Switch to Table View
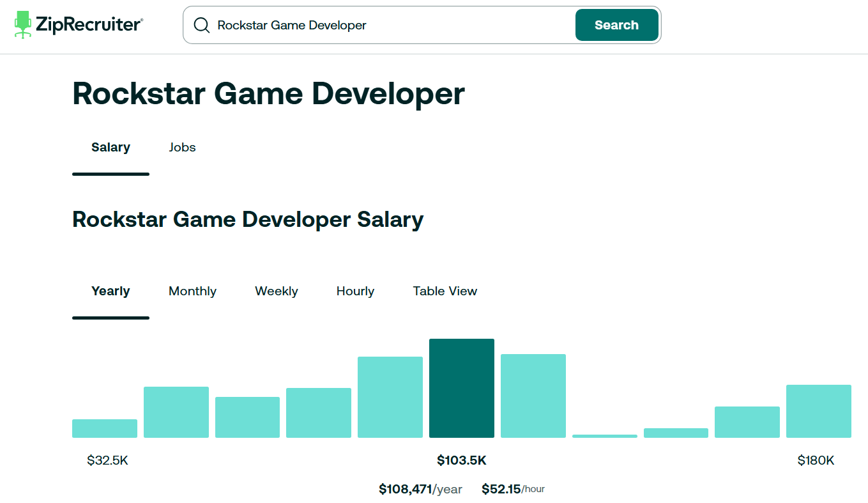868x503 pixels. (x=445, y=291)
